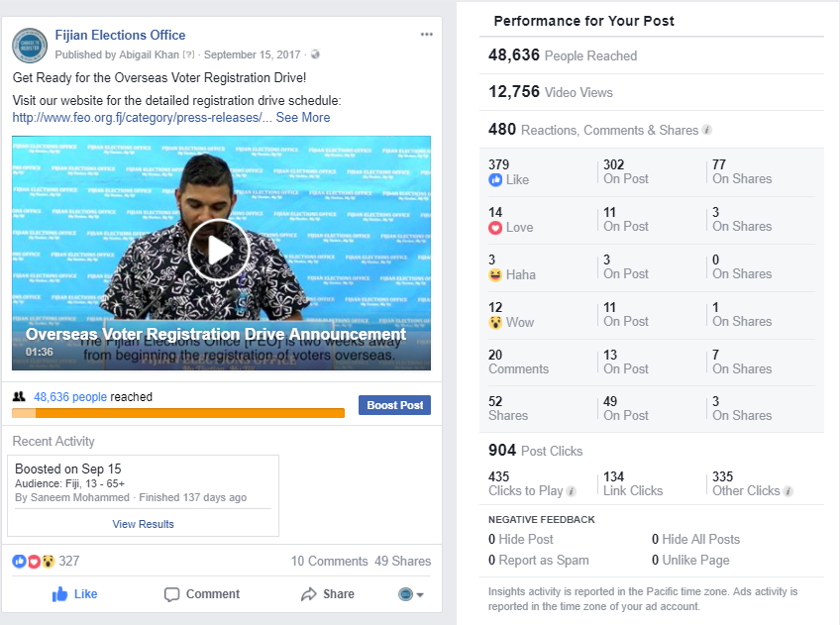Click the reaction icons beside the 327 count

click(34, 562)
